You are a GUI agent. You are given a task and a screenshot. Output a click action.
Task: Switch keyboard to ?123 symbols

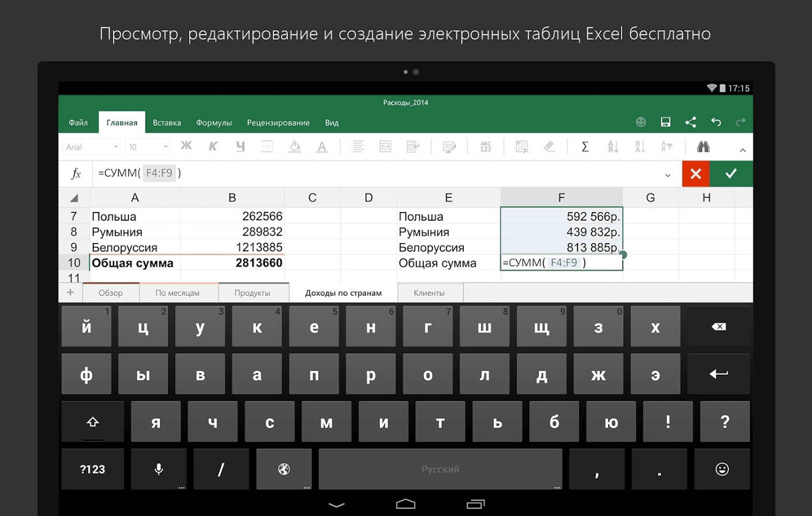(x=93, y=469)
